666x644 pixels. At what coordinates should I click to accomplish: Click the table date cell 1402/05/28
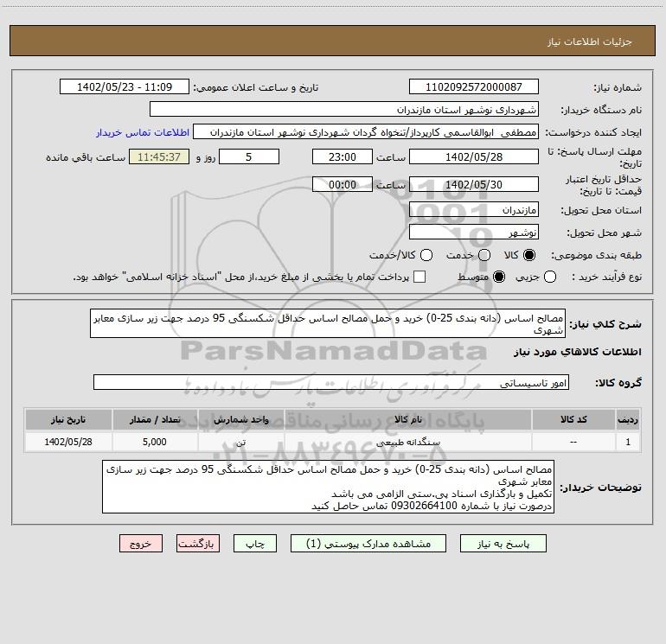tap(68, 442)
